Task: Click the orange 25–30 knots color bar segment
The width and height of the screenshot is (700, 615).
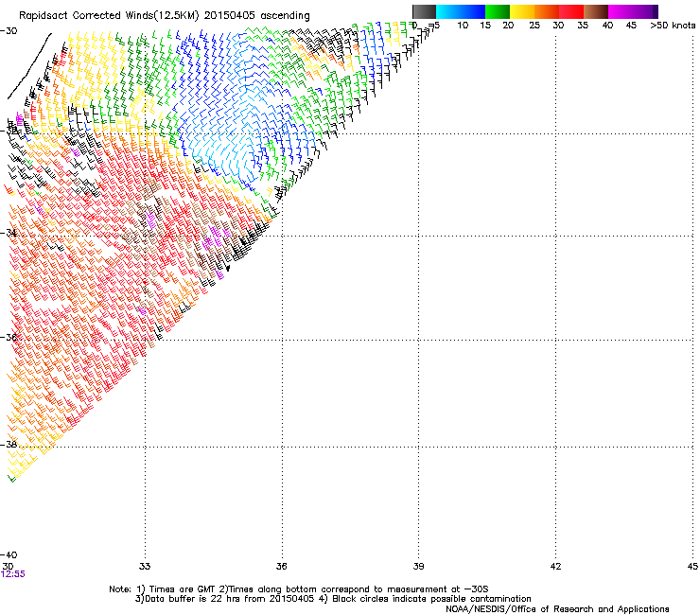Action: tap(547, 11)
